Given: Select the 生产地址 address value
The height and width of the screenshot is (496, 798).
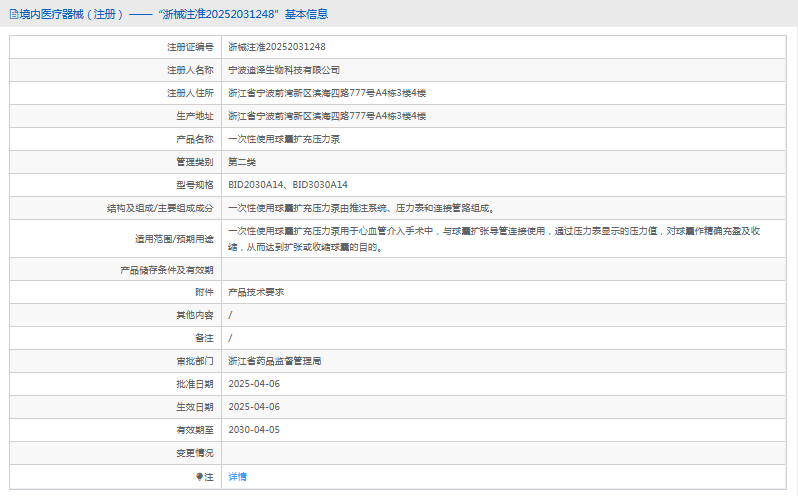Looking at the screenshot, I should click(x=327, y=116).
